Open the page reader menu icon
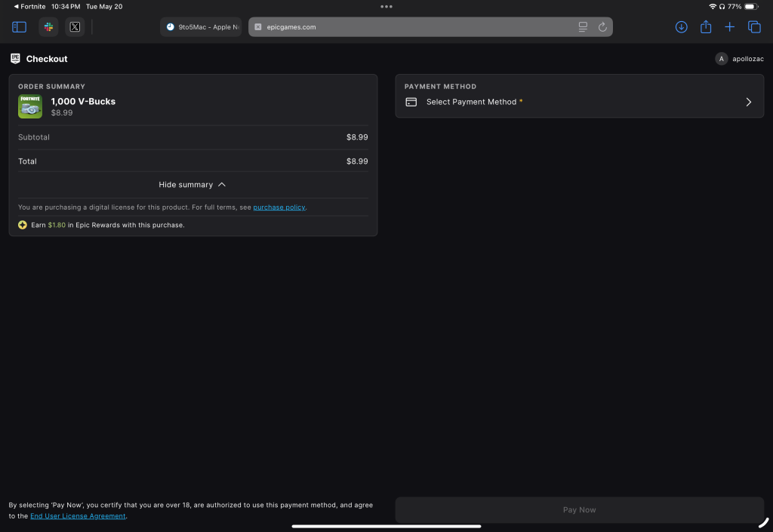773x532 pixels. (x=583, y=27)
